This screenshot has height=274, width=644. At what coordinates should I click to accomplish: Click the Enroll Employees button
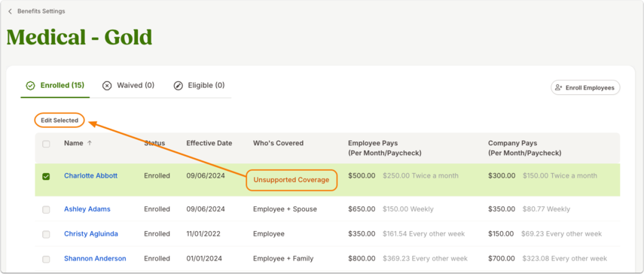(x=585, y=87)
